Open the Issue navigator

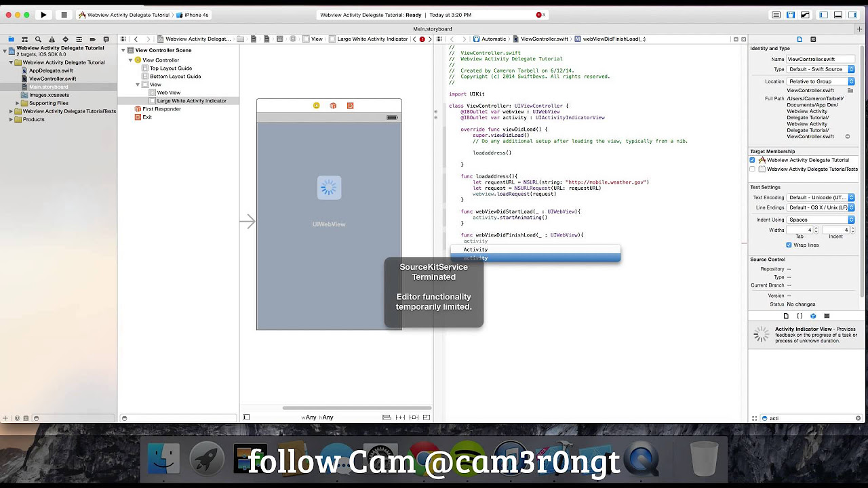click(52, 39)
